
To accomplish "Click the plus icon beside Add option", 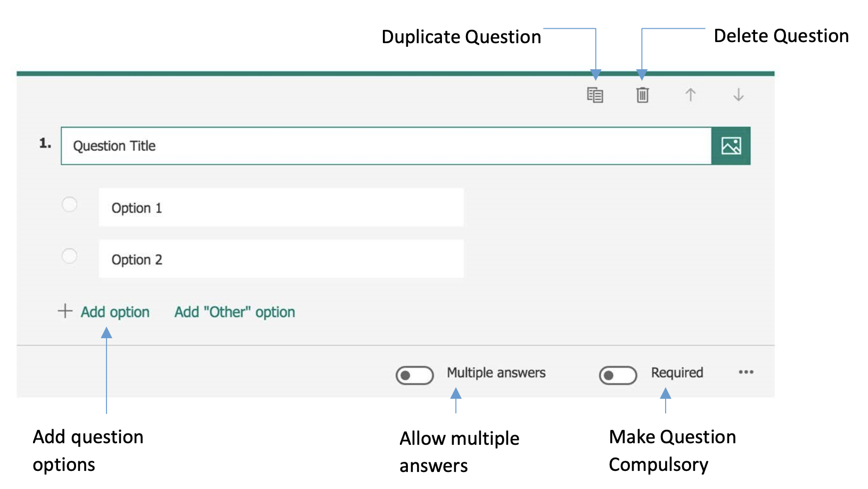I will coord(65,311).
